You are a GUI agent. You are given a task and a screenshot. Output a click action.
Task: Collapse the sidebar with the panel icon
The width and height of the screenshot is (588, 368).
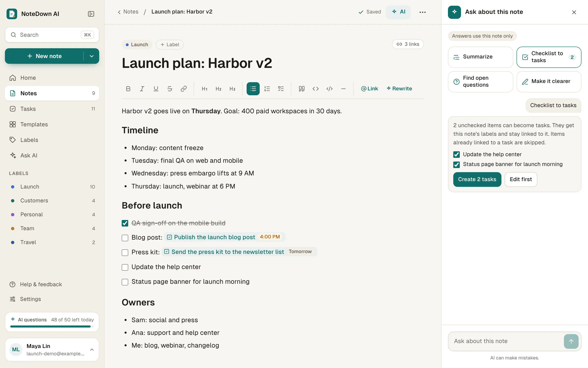(91, 14)
